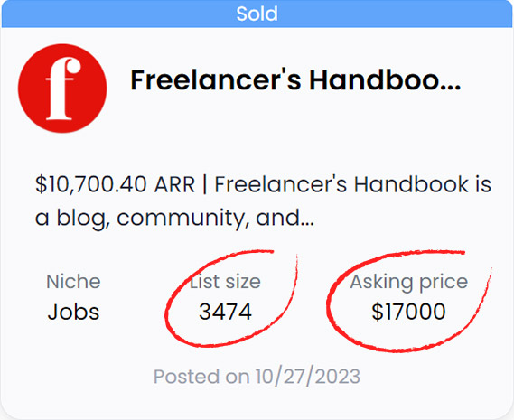Select the Niche label
514x420 pixels.
(x=73, y=282)
